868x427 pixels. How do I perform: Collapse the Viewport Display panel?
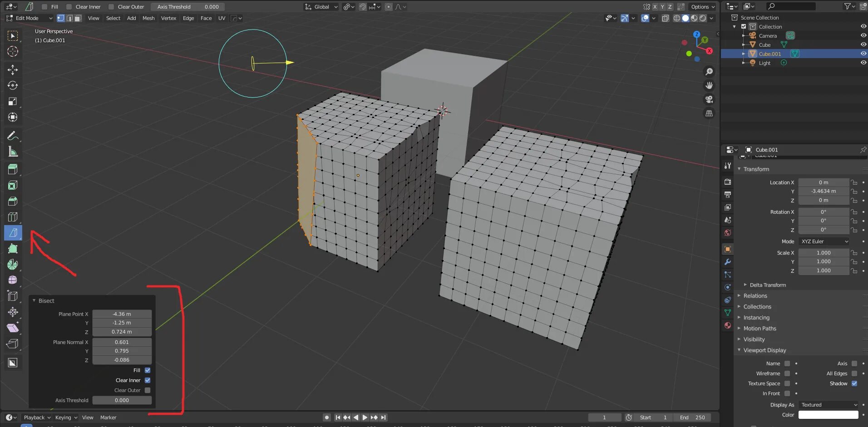coord(764,350)
